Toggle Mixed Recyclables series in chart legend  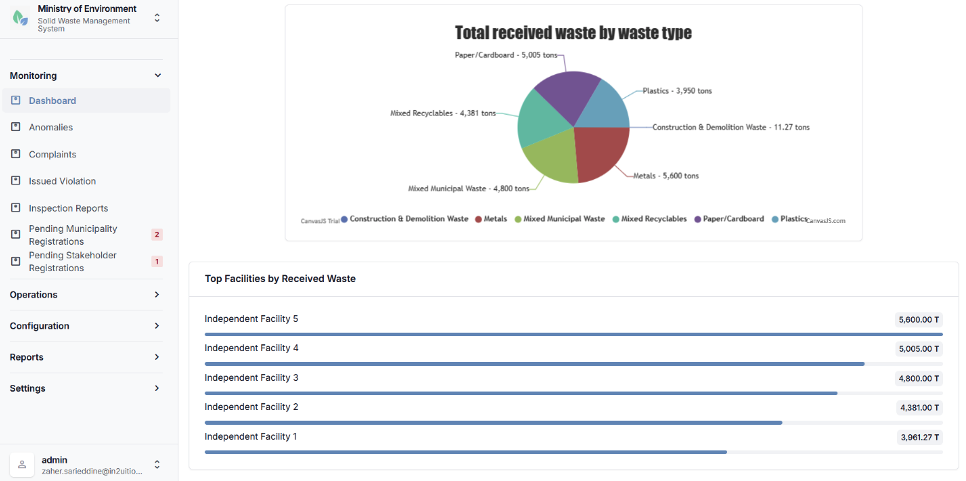click(650, 219)
